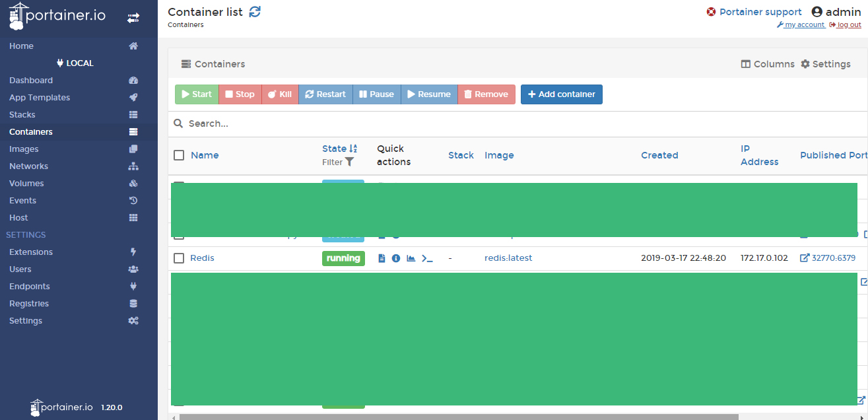
Task: Click the Pause button
Action: point(376,94)
